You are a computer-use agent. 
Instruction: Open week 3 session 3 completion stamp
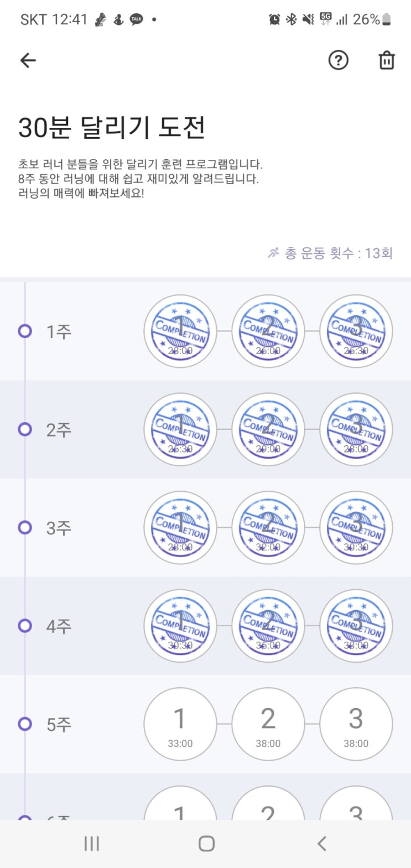click(356, 528)
